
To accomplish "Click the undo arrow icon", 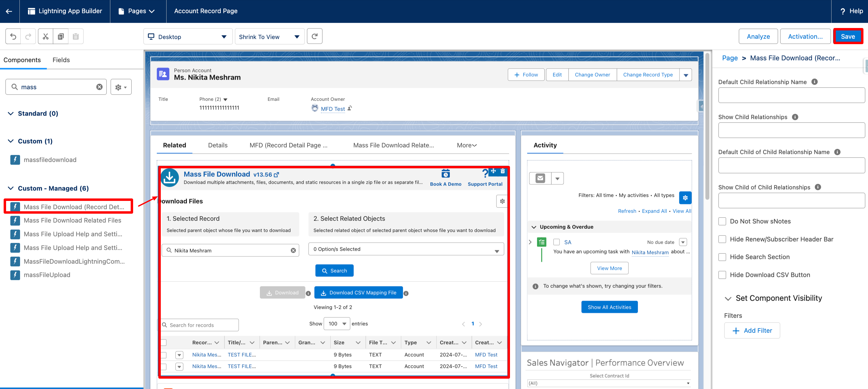I will [13, 37].
